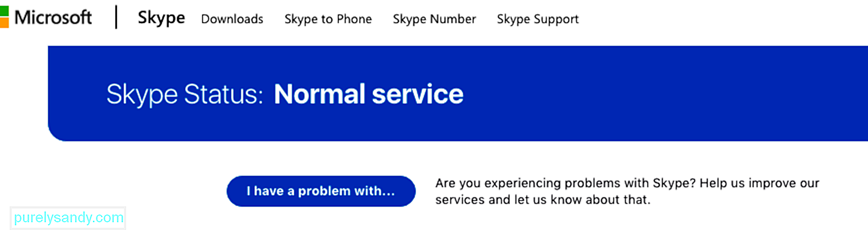The image size is (868, 235).
Task: Click the divider between Microsoft and Skype
Action: [x=116, y=17]
